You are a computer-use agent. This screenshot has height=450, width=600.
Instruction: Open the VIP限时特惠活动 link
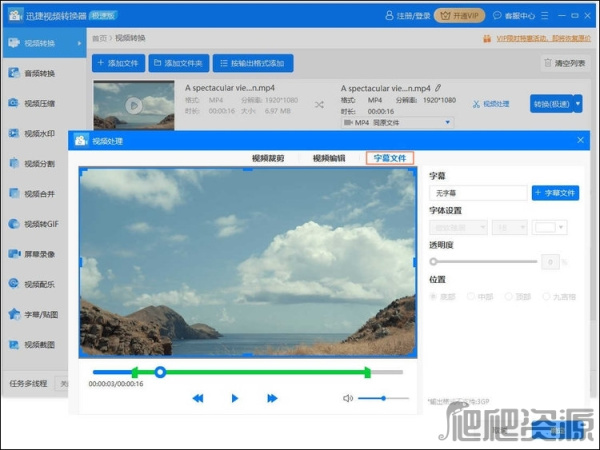(543, 39)
